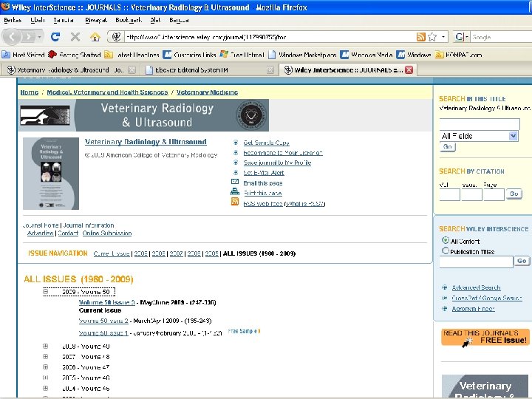Viewport: 532px width, 399px height.
Task: Open the Berkas menu
Action: click(x=13, y=20)
